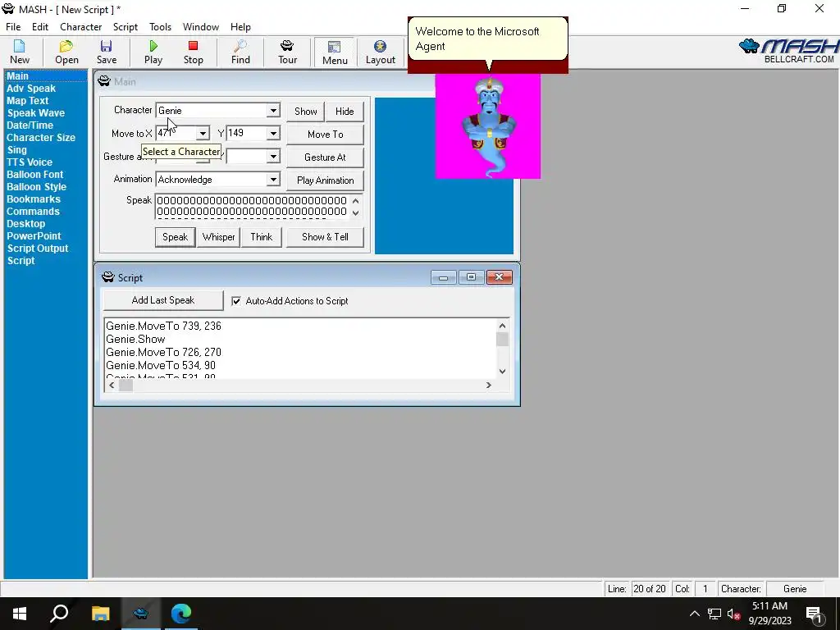Click the script list vertical scrollbar thumb
The width and height of the screenshot is (840, 630).
point(502,339)
